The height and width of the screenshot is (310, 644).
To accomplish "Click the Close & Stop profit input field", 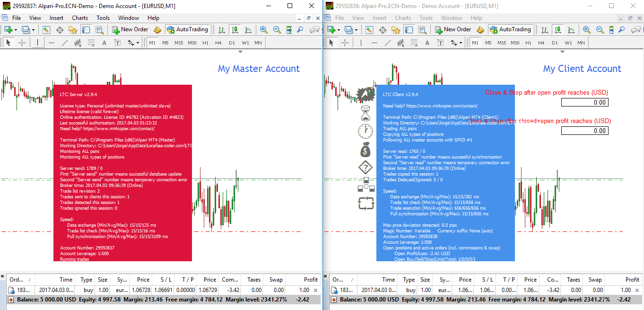I will pyautogui.click(x=585, y=102).
